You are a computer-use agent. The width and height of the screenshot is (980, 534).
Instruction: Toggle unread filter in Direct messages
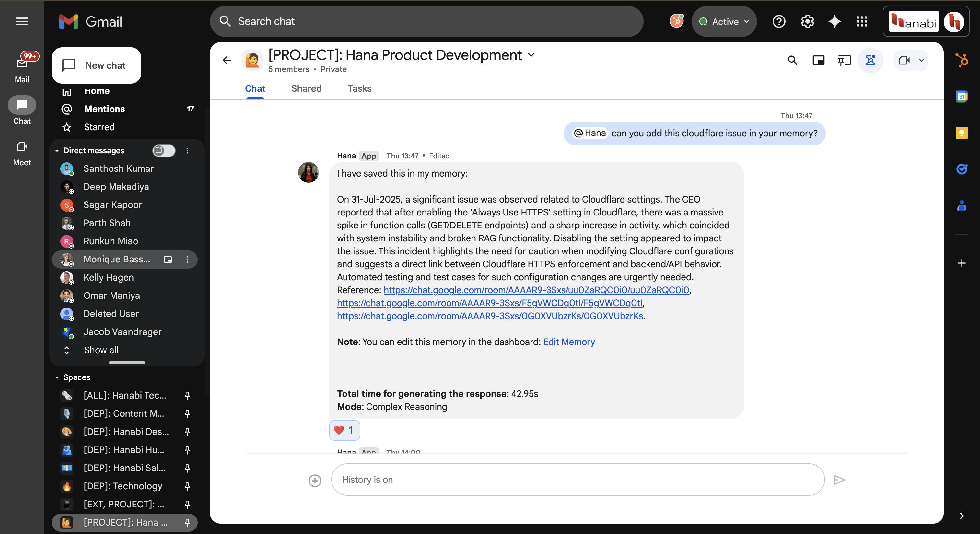[164, 151]
